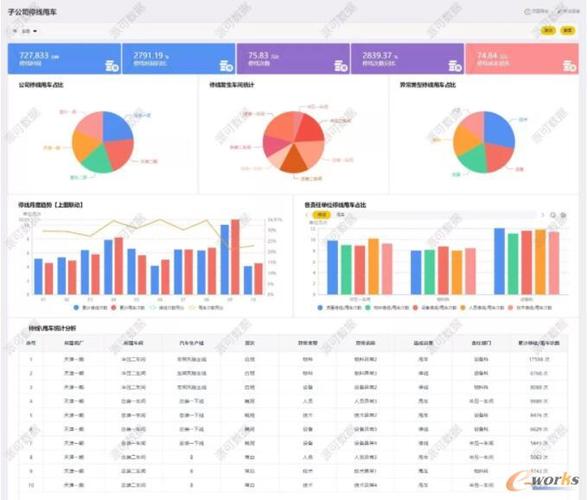Screen dimensions: 588x500
Task: Select the 2839.37 percentage value
Action: point(377,56)
